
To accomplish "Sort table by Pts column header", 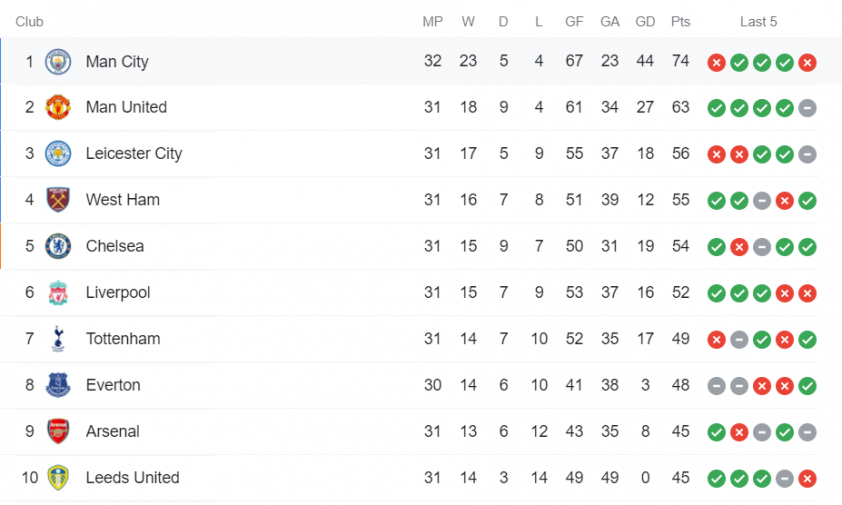I will (x=680, y=21).
